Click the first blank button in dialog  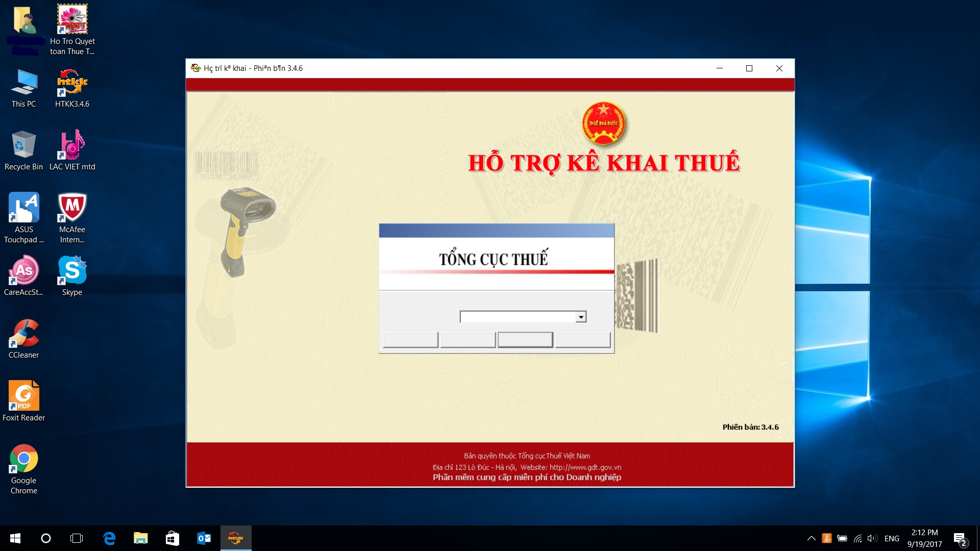[x=410, y=340]
